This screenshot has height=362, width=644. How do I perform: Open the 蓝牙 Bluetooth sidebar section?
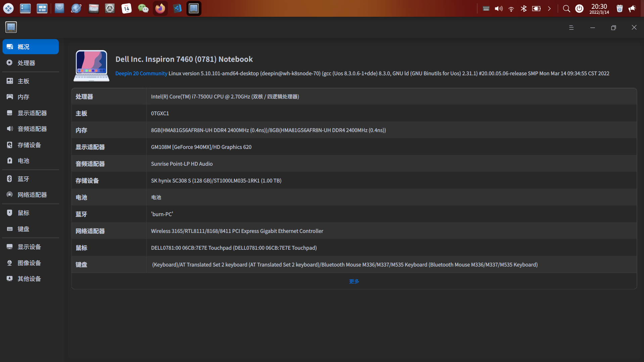31,179
